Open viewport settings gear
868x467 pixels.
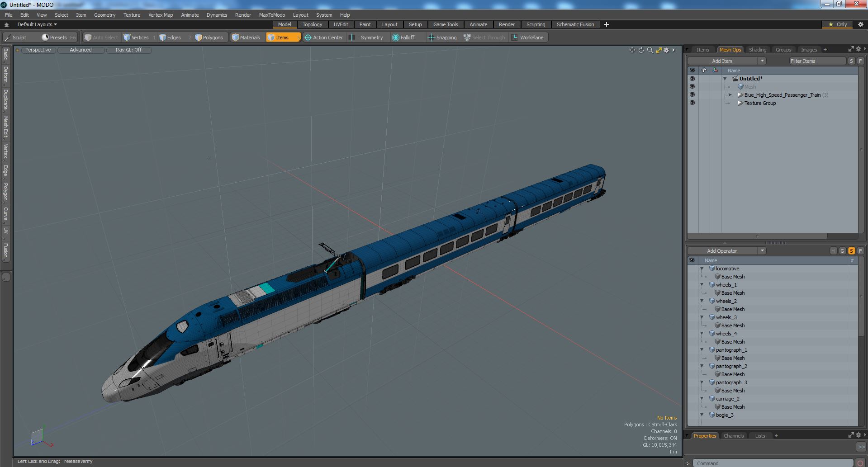[x=666, y=50]
